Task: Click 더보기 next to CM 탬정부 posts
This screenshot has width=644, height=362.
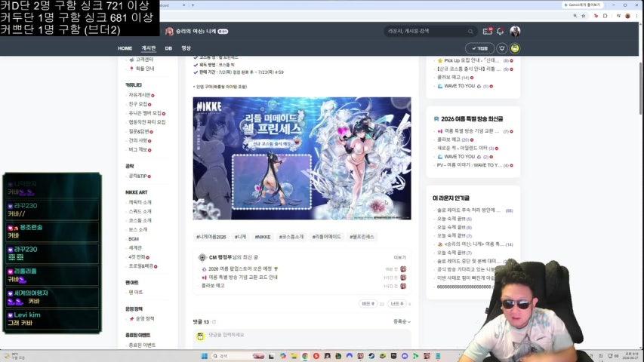Action: click(399, 257)
